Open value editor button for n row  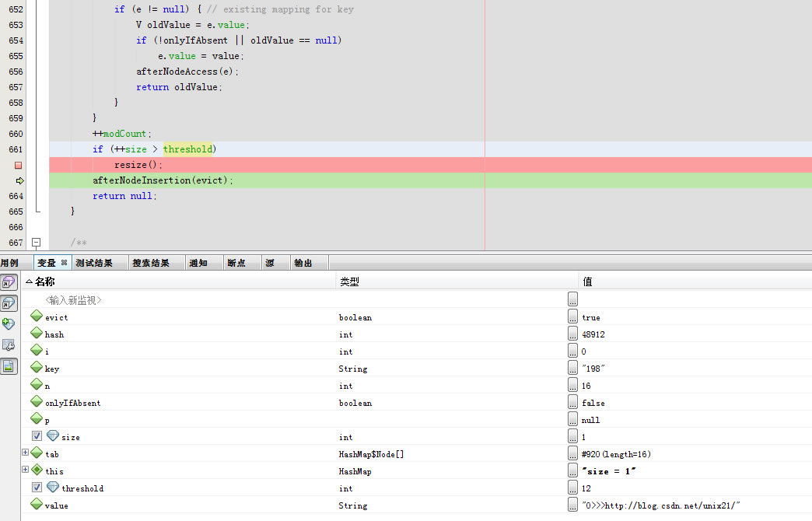point(572,385)
